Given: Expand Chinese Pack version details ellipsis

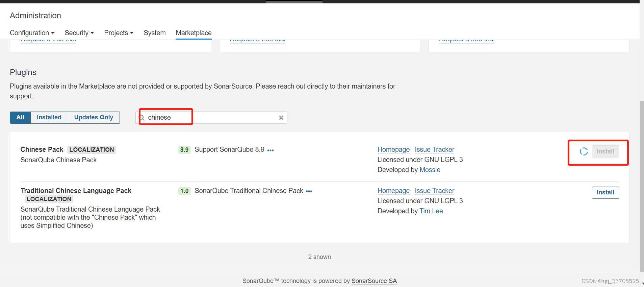Looking at the screenshot, I should click(x=271, y=150).
